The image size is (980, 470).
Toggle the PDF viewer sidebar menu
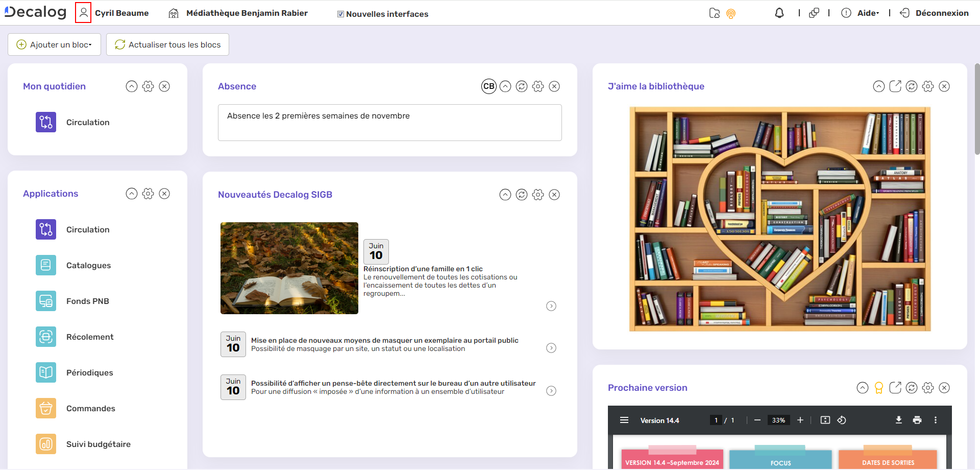click(x=624, y=420)
